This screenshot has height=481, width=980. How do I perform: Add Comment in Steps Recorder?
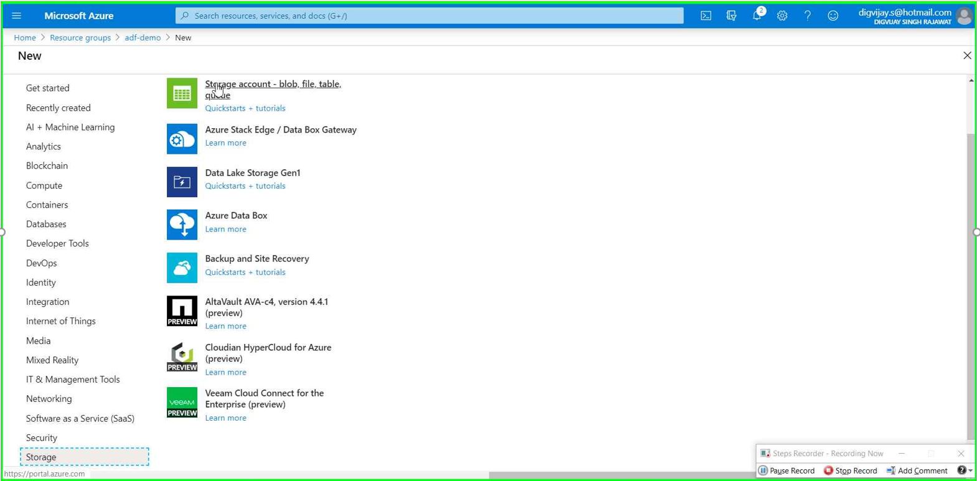click(x=916, y=470)
